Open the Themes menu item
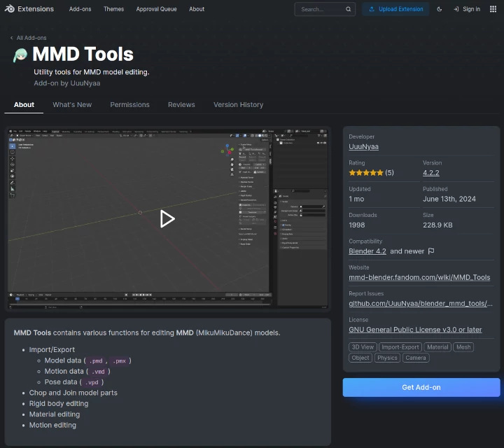 coord(113,9)
